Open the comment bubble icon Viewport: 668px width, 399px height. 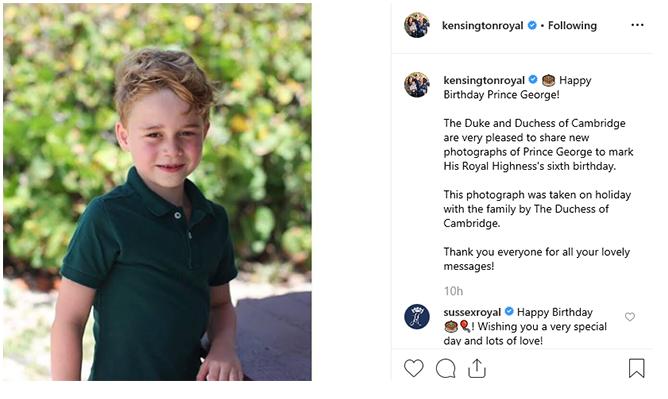point(446,369)
